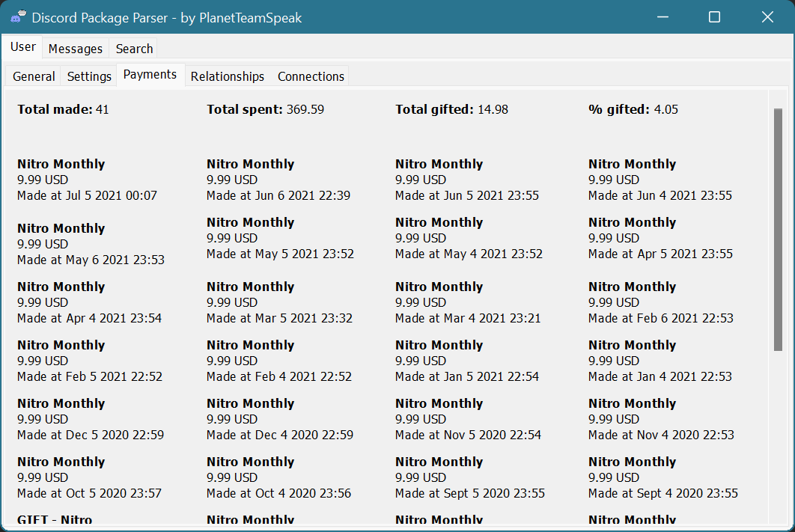Click Nitro Monthly heading above Jun 4 2021

click(633, 164)
